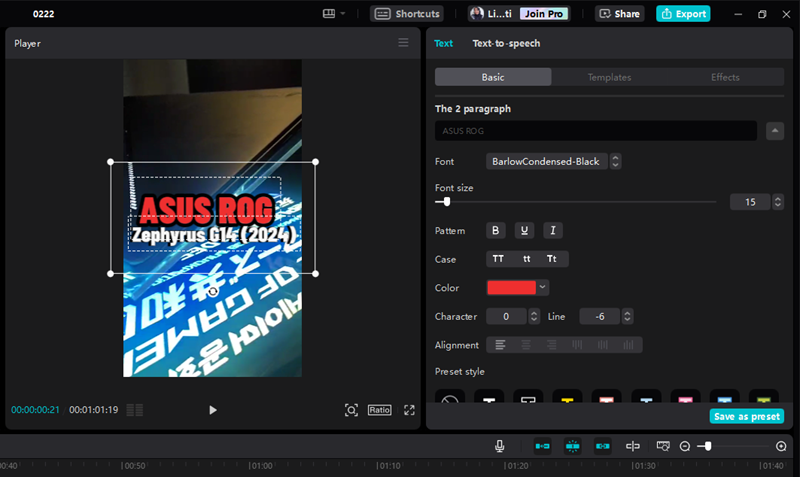800x477 pixels.
Task: Click the player zoom-to-fit scan icon
Action: coord(351,410)
